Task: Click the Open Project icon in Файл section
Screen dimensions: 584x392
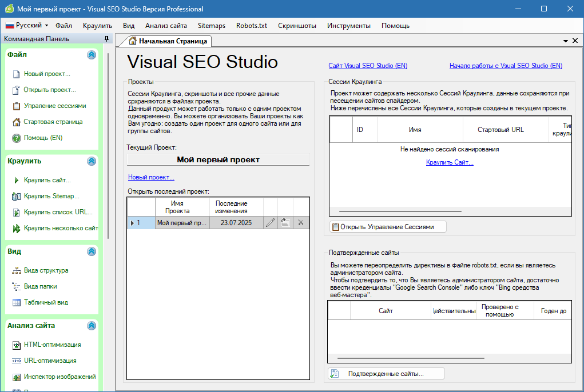Action: tap(17, 90)
